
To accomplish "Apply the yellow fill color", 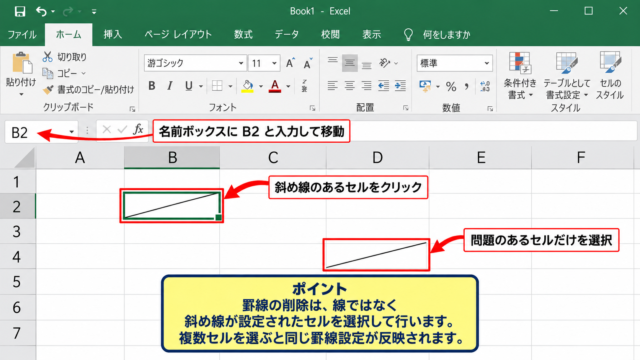I will click(x=247, y=86).
